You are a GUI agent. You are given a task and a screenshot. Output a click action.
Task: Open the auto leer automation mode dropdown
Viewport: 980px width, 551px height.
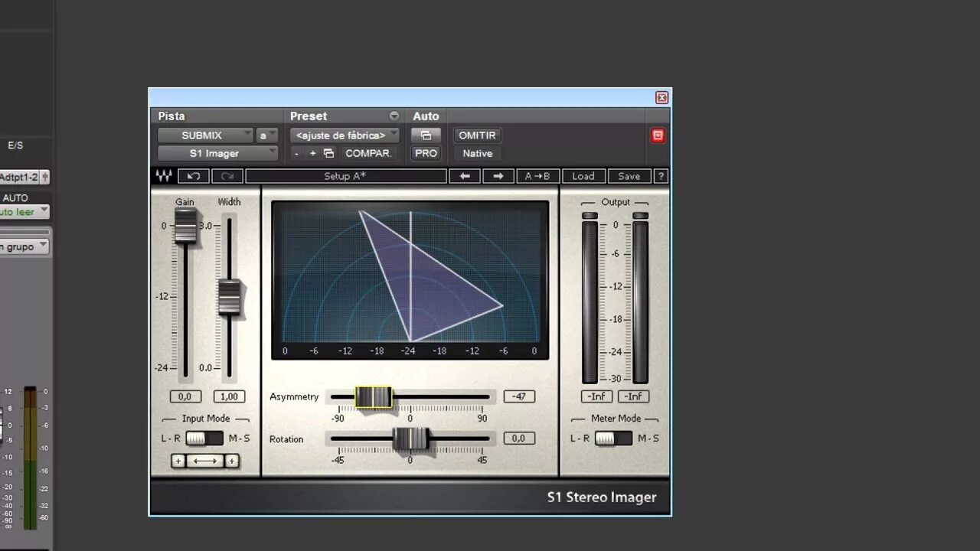pos(24,212)
